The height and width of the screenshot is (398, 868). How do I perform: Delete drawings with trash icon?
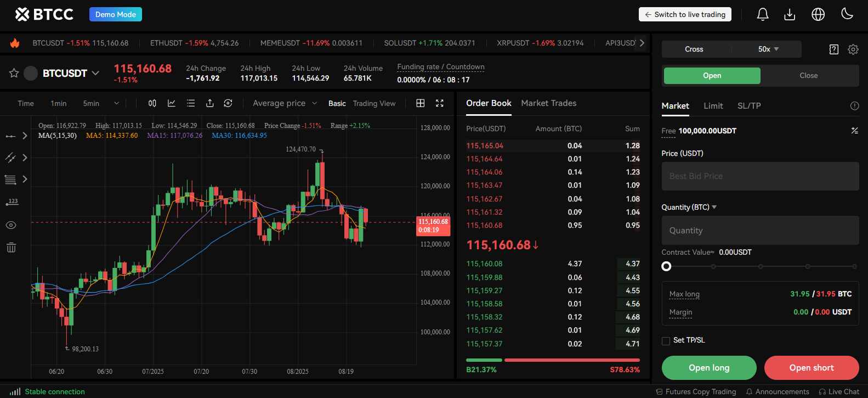[11, 248]
